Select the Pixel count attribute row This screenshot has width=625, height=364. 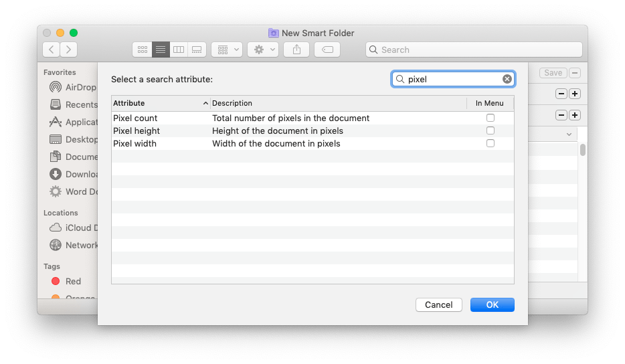pos(313,118)
